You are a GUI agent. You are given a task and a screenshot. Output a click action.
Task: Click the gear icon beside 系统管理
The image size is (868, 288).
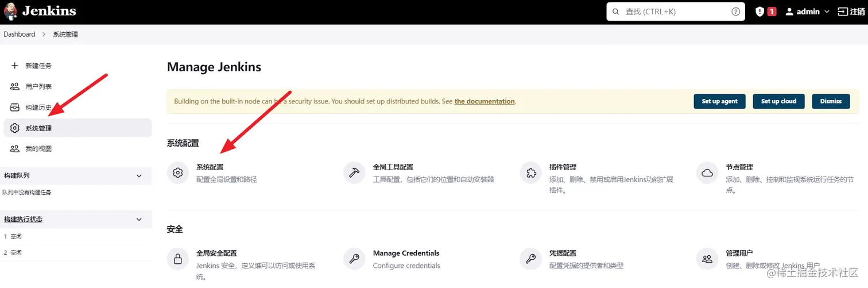[x=15, y=128]
